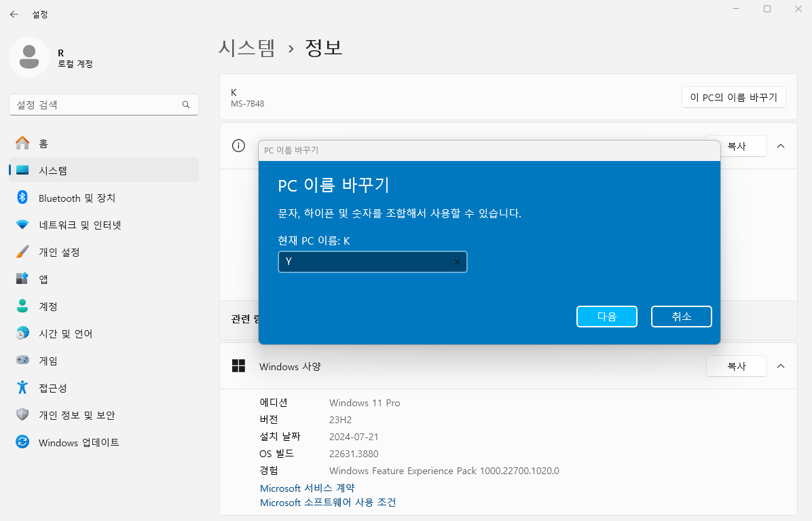The image size is (812, 521).
Task: Click the search magnifier icon
Action: click(x=186, y=105)
